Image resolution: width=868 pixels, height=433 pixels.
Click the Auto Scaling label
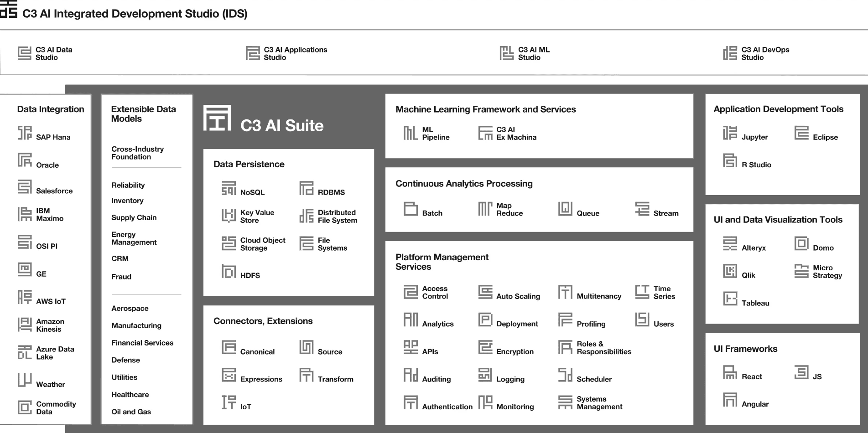518,296
